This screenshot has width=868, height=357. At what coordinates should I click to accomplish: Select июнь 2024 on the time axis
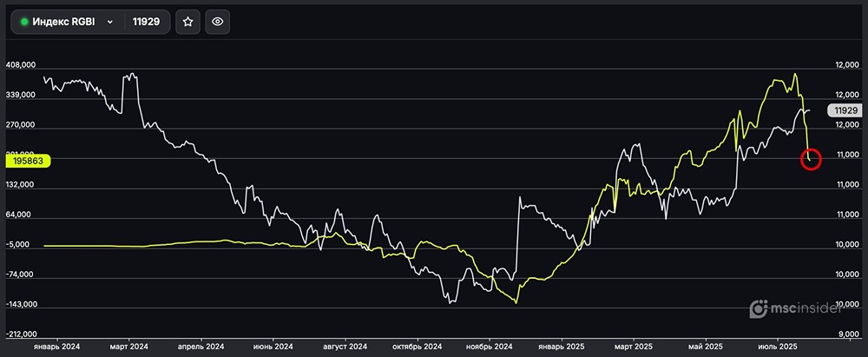click(x=274, y=347)
